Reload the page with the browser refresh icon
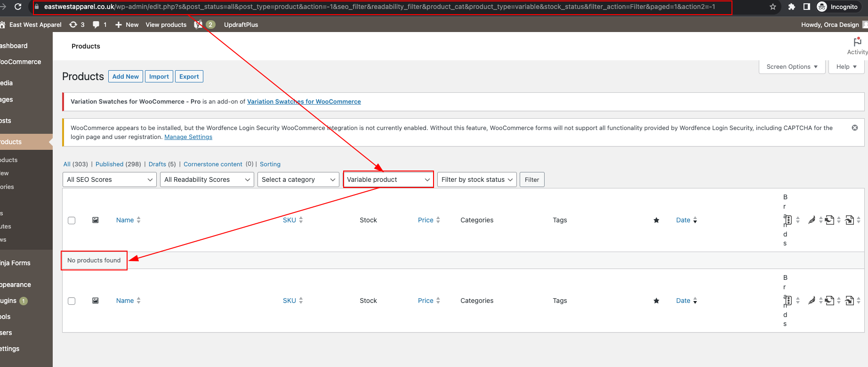868x367 pixels. click(x=18, y=7)
